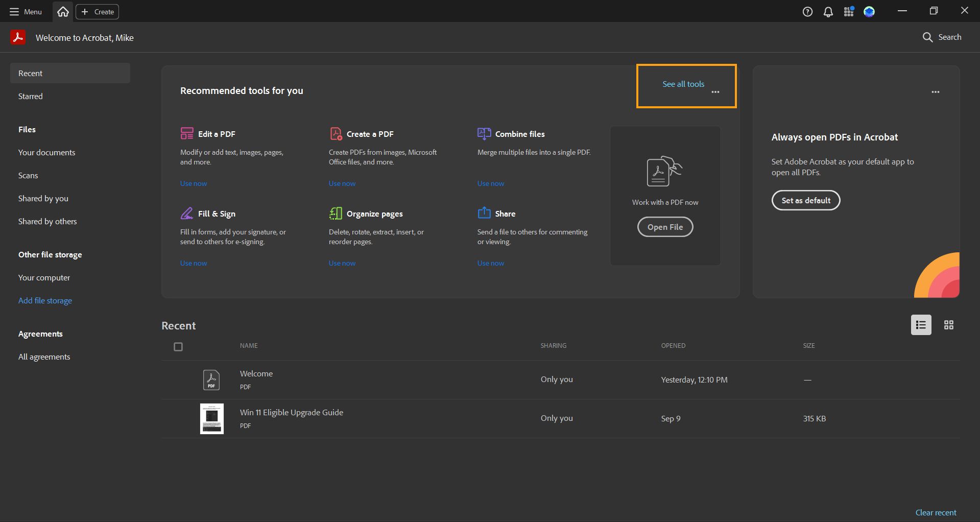The height and width of the screenshot is (522, 980).
Task: Click the Fill & Sign pen icon
Action: click(187, 213)
